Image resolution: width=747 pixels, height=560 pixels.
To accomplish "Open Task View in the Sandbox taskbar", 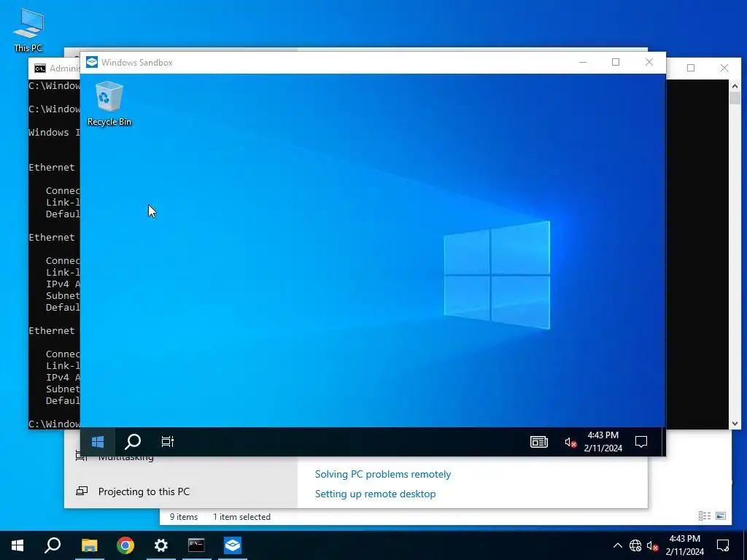I will pyautogui.click(x=167, y=442).
